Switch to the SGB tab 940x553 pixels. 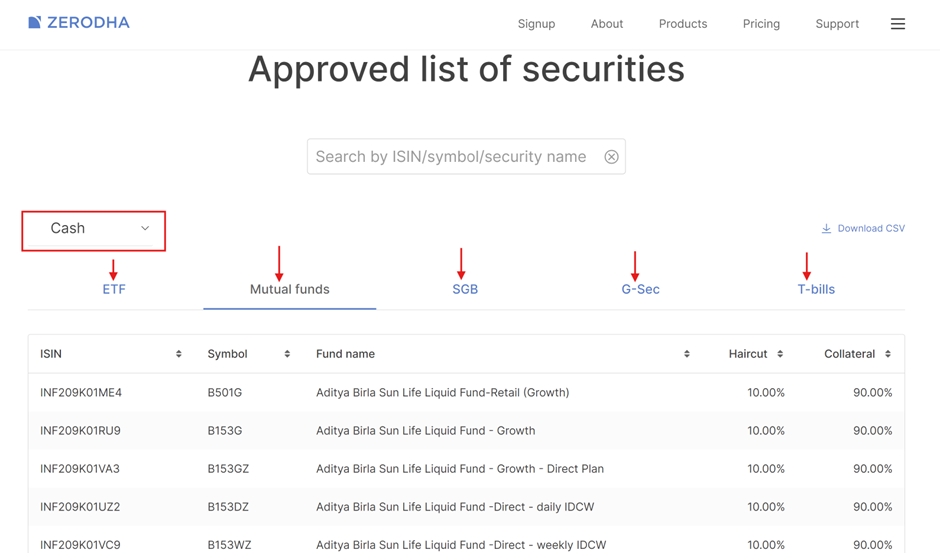point(465,289)
